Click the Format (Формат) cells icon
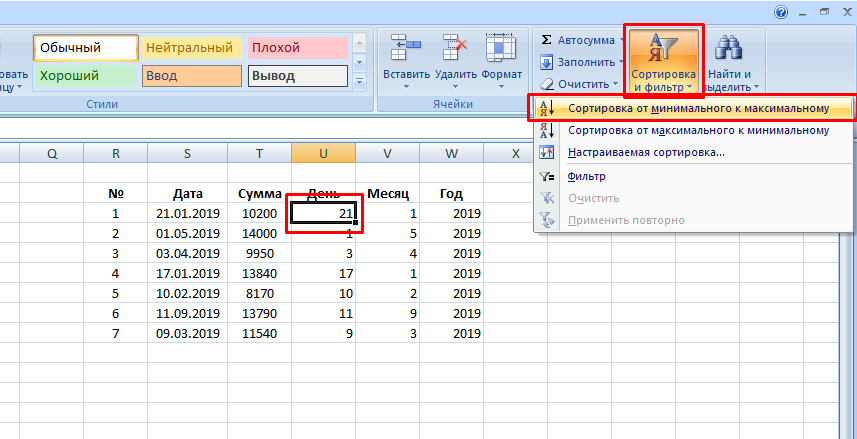This screenshot has width=857, height=439. [501, 49]
